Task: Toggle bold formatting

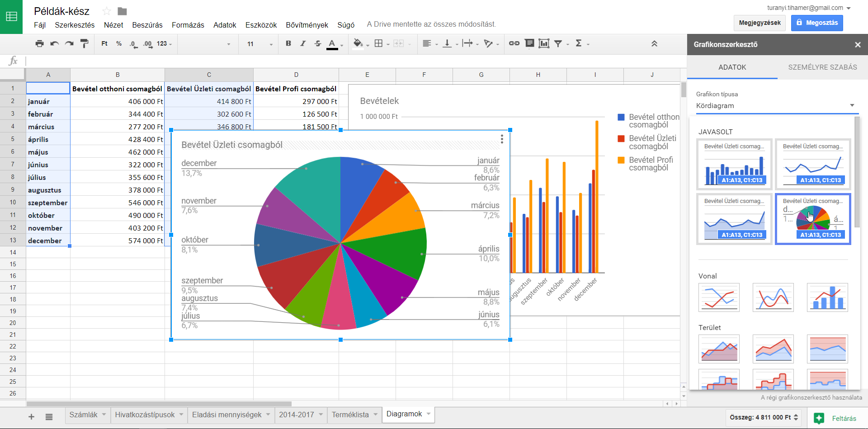Action: [288, 43]
